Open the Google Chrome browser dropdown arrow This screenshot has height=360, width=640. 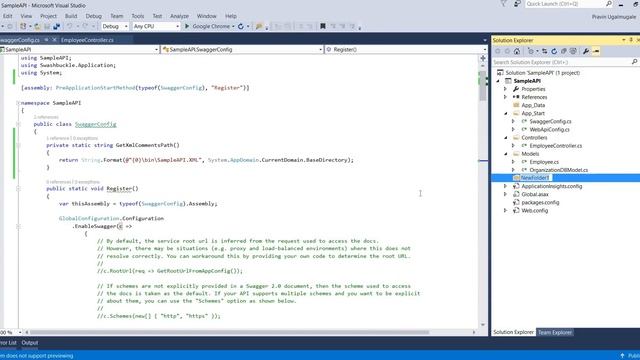point(233,27)
